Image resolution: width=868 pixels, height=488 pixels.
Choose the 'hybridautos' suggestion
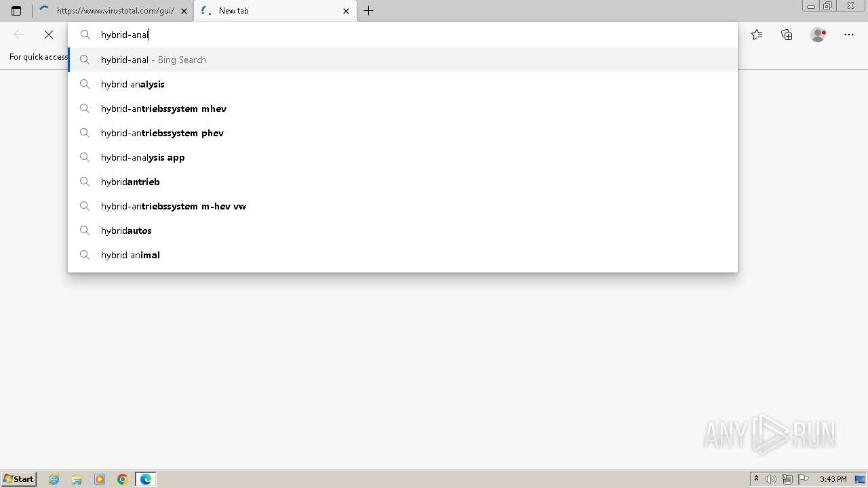(403, 230)
